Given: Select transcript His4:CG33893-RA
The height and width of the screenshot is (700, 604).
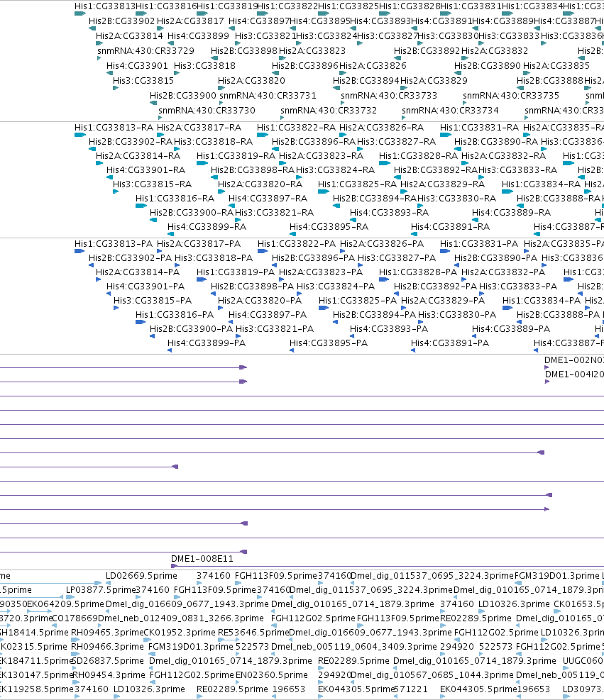Looking at the screenshot, I should pos(389,213).
